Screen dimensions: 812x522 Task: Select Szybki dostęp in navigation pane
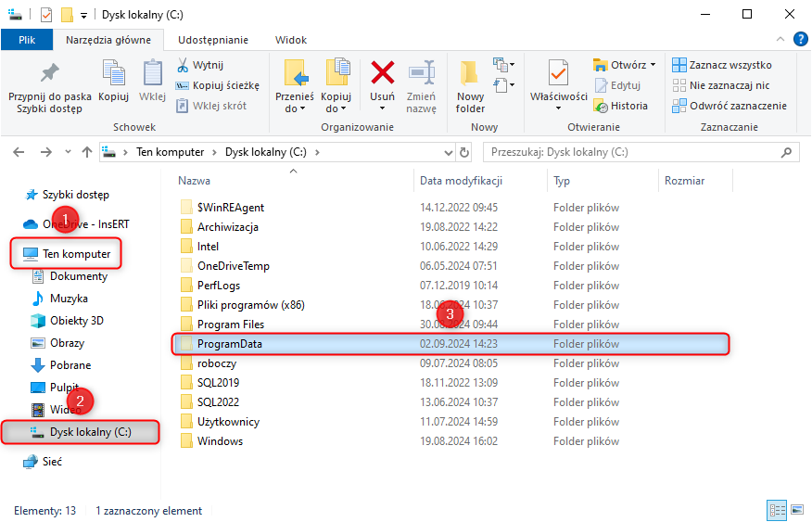[68, 195]
